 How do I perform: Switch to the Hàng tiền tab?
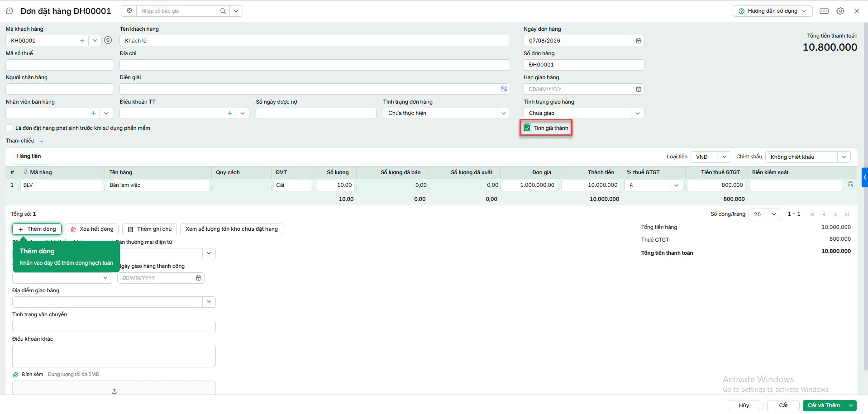click(x=29, y=156)
